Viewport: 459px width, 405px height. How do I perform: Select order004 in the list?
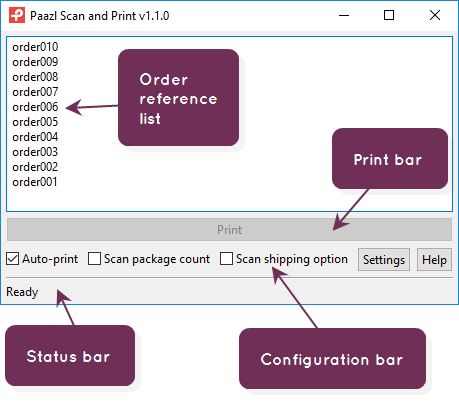[35, 137]
